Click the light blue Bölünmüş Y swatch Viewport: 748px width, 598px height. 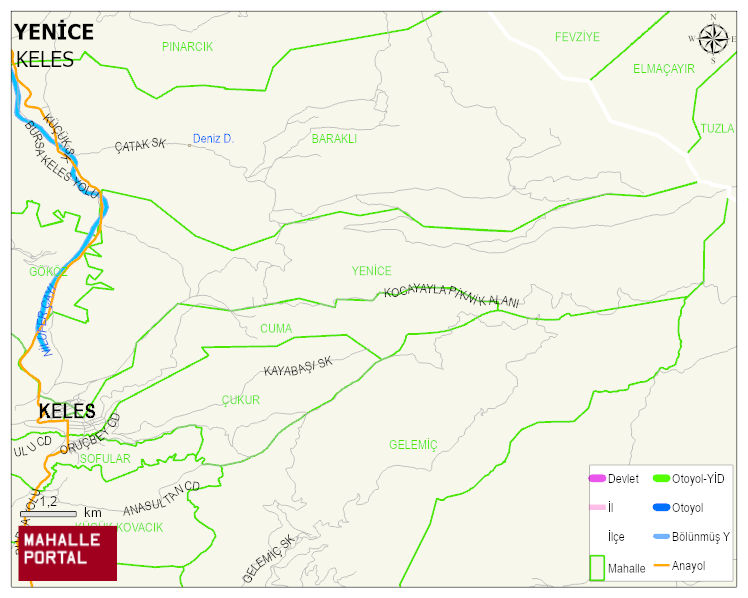661,537
